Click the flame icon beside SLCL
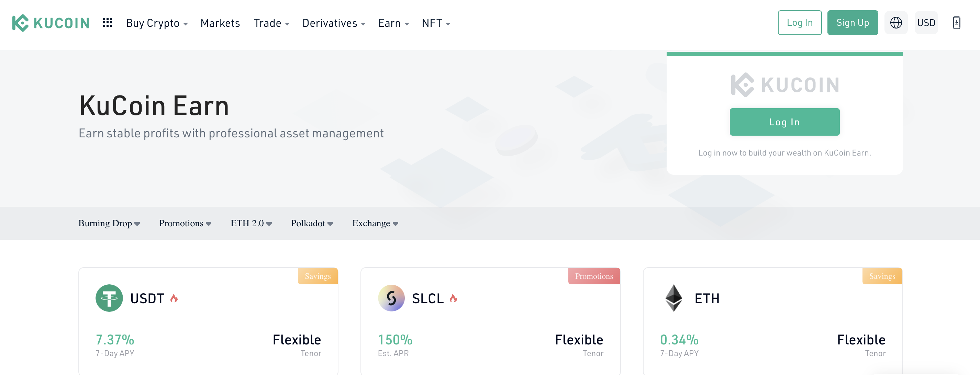This screenshot has width=980, height=375. [x=453, y=298]
